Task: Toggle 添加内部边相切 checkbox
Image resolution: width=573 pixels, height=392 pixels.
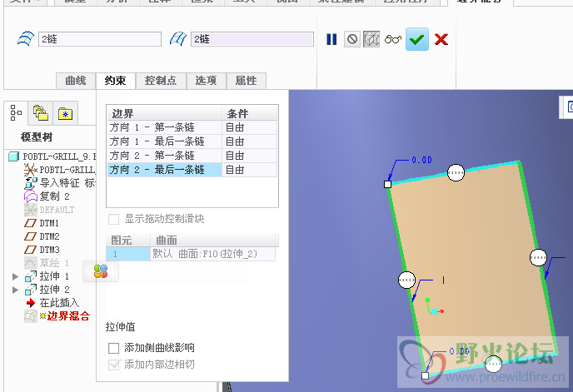Action: [x=113, y=365]
